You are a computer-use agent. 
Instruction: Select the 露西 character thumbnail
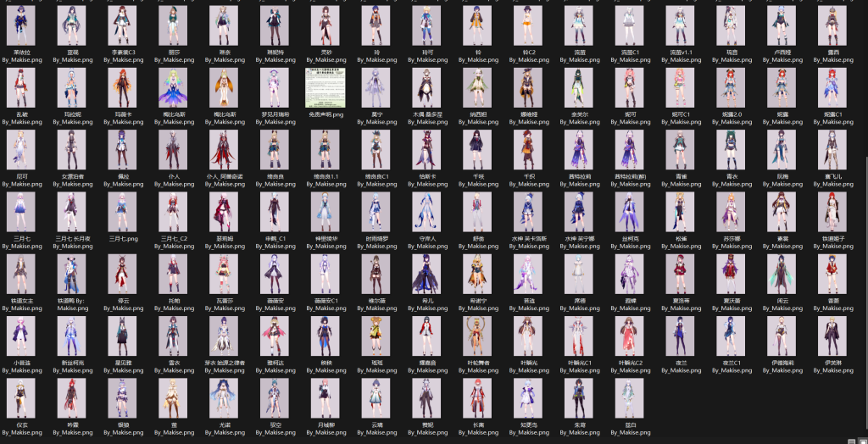click(x=832, y=25)
